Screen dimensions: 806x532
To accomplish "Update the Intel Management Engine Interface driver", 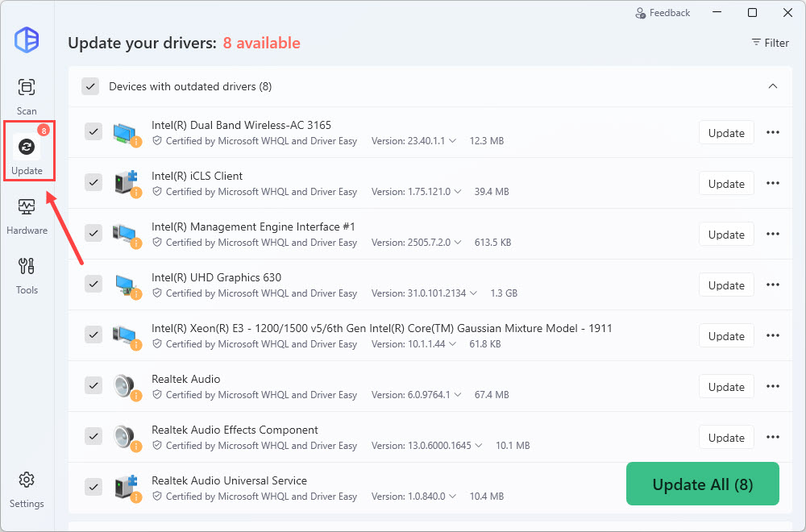I will point(725,235).
